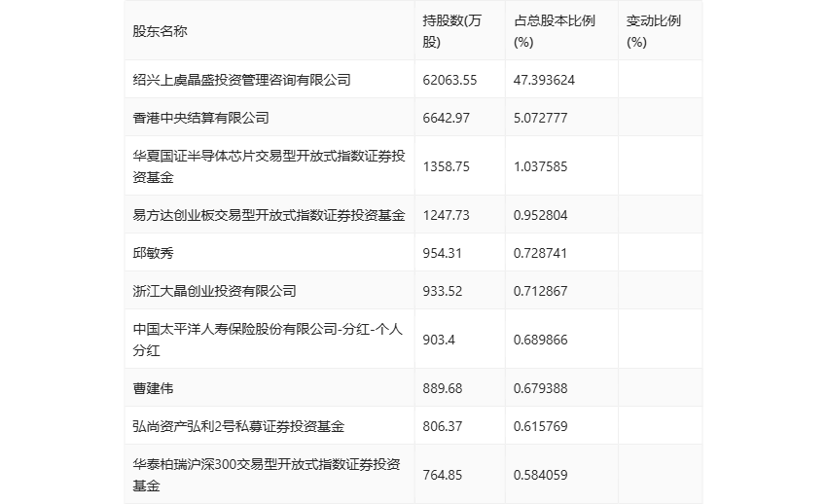Select shareholder 浙江大晶创业投资有限公司
Screen dimensions: 827x504
click(214, 291)
